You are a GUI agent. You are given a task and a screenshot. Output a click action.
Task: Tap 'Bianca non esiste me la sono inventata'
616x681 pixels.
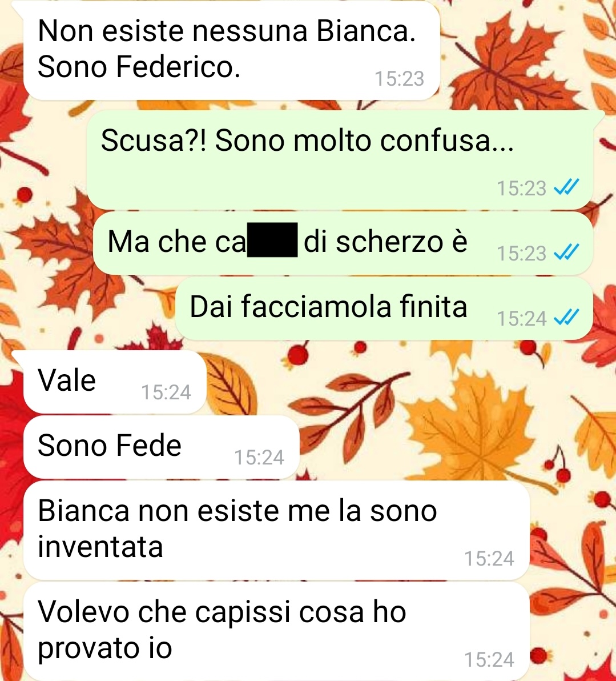276,530
